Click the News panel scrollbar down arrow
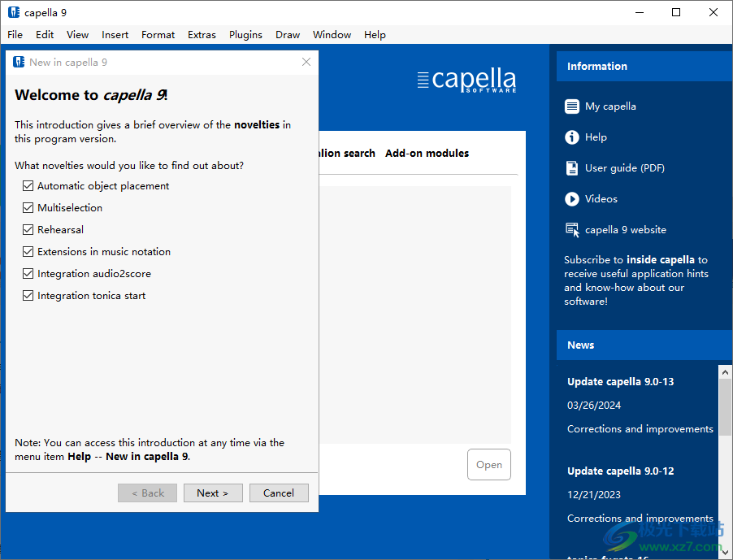Screen dimensions: 733x560 [725, 552]
